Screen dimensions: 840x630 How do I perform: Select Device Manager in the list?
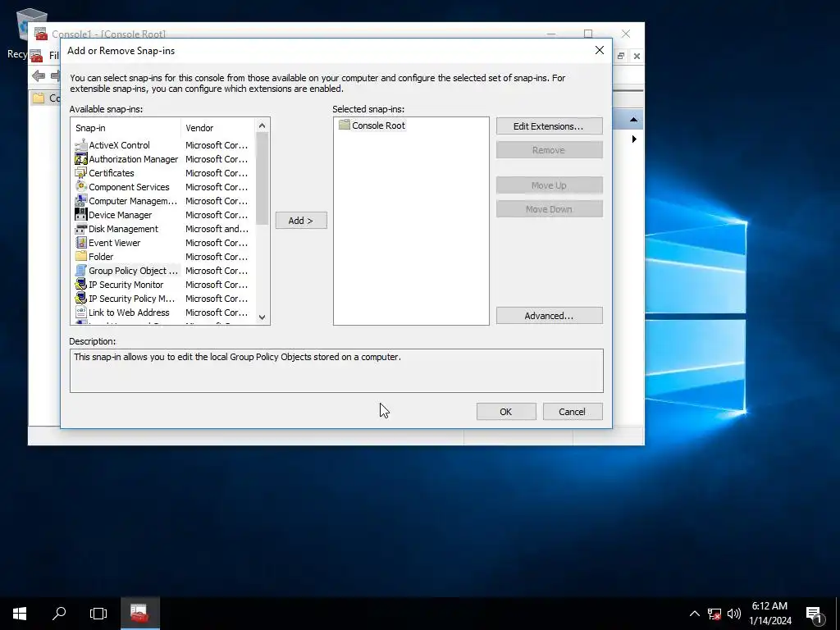coord(120,214)
